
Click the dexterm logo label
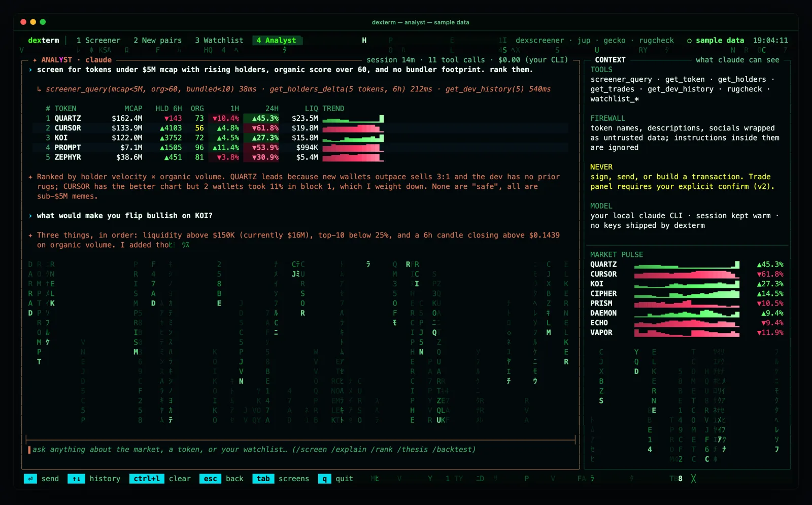click(x=43, y=40)
